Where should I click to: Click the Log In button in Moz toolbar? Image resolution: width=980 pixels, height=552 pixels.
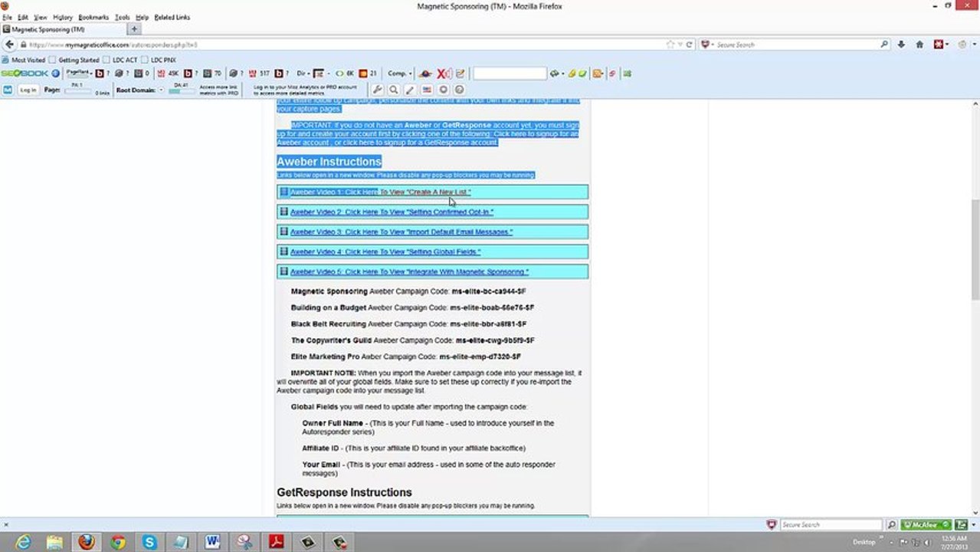pyautogui.click(x=28, y=90)
